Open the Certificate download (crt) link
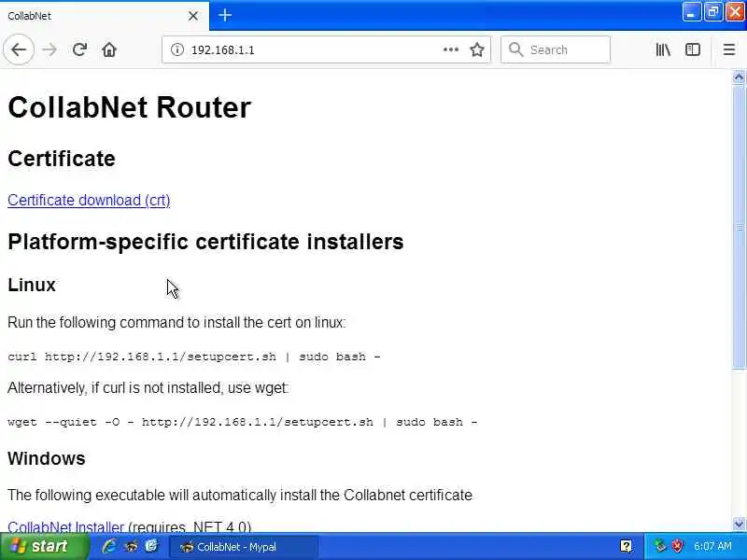The height and width of the screenshot is (560, 747). (89, 200)
